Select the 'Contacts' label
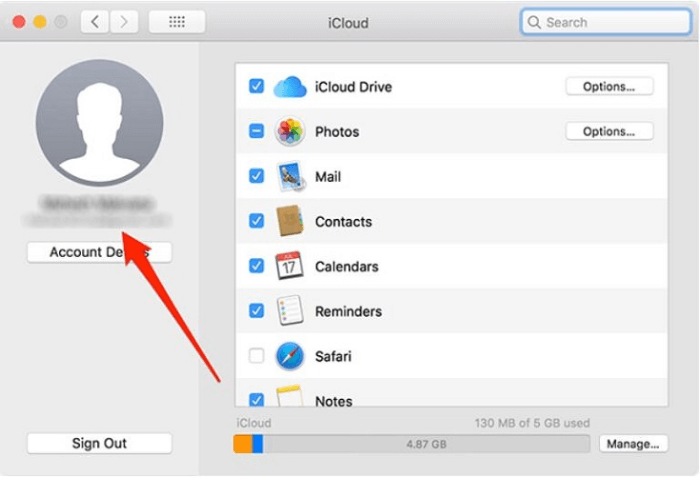The width and height of the screenshot is (700, 477). [344, 222]
